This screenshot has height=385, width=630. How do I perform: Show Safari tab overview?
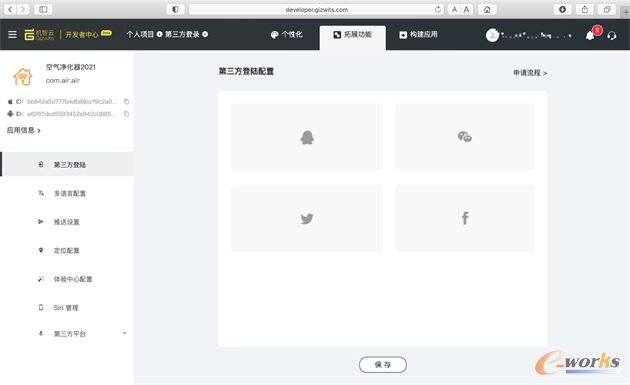pyautogui.click(x=607, y=9)
